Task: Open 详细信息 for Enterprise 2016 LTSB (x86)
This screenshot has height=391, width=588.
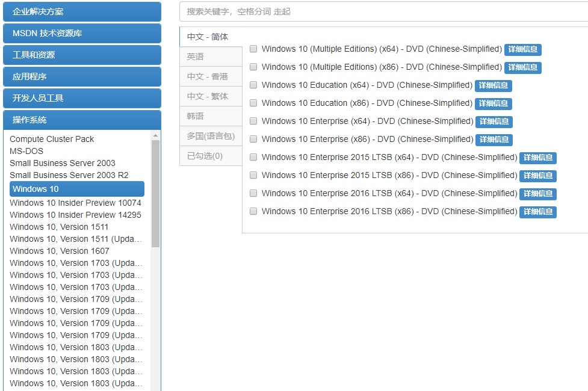Action: click(538, 211)
